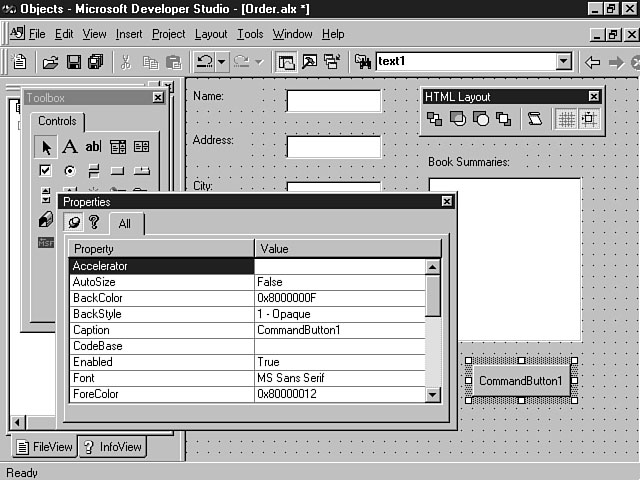640x480 pixels.
Task: Click the Open file toolbar icon
Action: pos(50,62)
